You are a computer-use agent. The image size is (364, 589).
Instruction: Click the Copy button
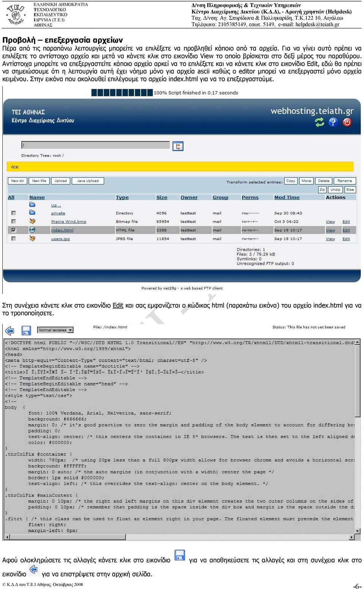point(291,181)
